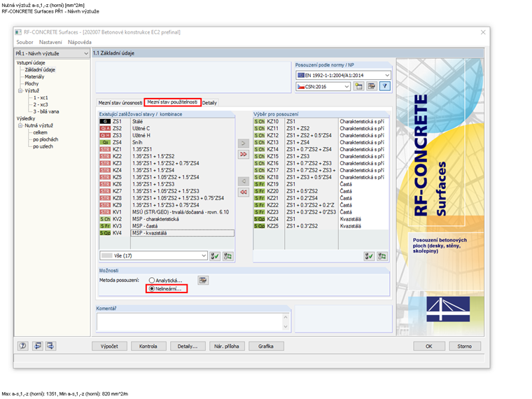
Task: Select KV3 MSP - častá row
Action: tap(167, 226)
